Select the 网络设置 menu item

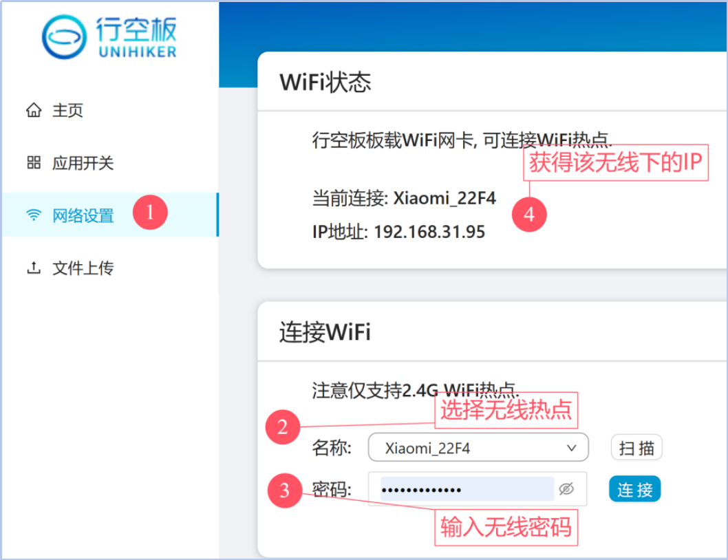[x=109, y=215]
